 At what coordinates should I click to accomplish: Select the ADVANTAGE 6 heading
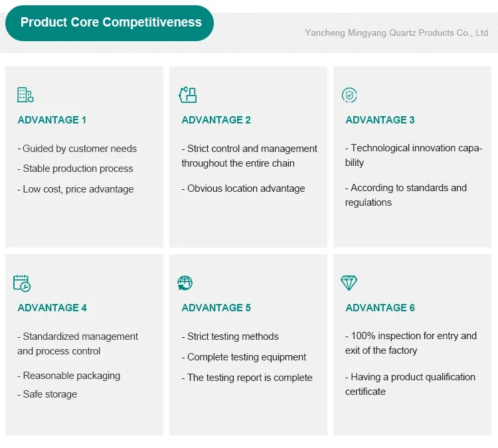point(380,308)
